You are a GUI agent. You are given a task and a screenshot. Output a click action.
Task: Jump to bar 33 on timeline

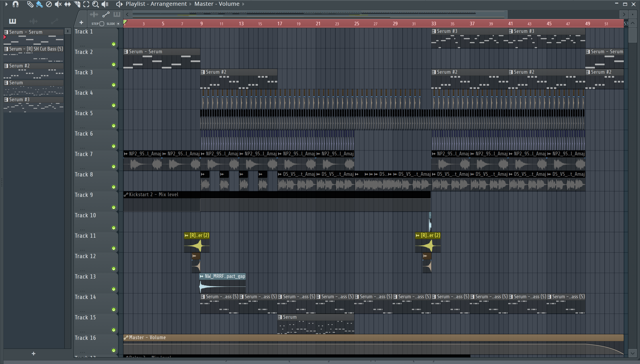pos(434,24)
